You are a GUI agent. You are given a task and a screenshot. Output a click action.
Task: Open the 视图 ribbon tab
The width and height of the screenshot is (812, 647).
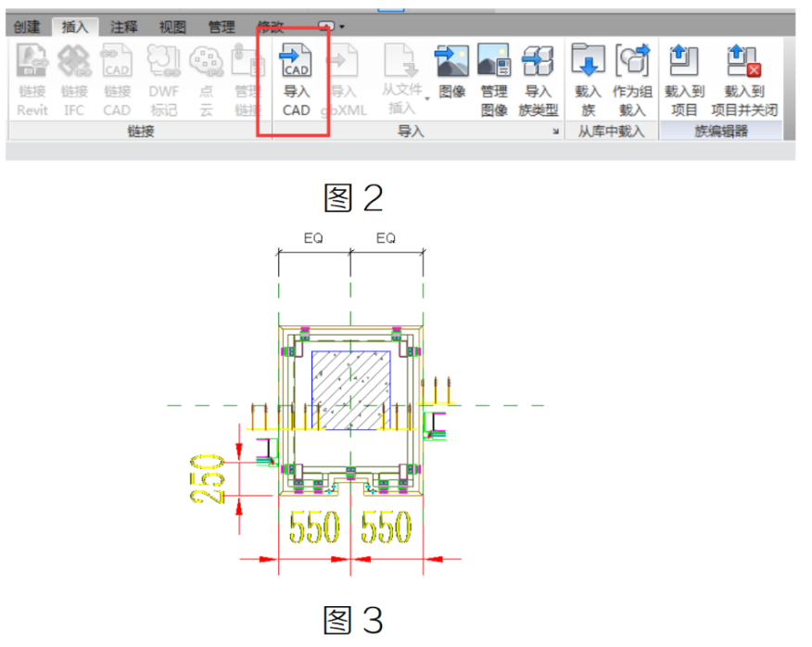pos(172,27)
